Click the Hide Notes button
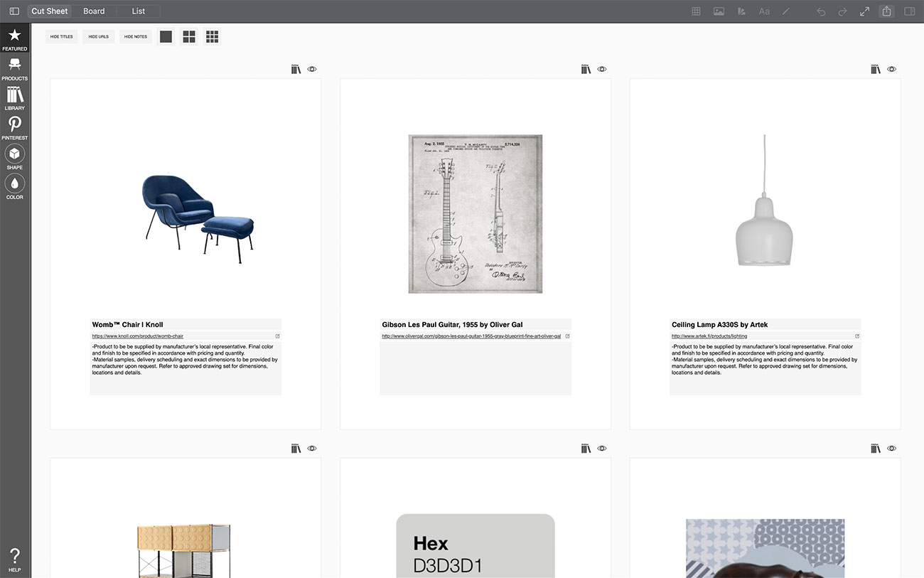The image size is (924, 578). pos(135,36)
